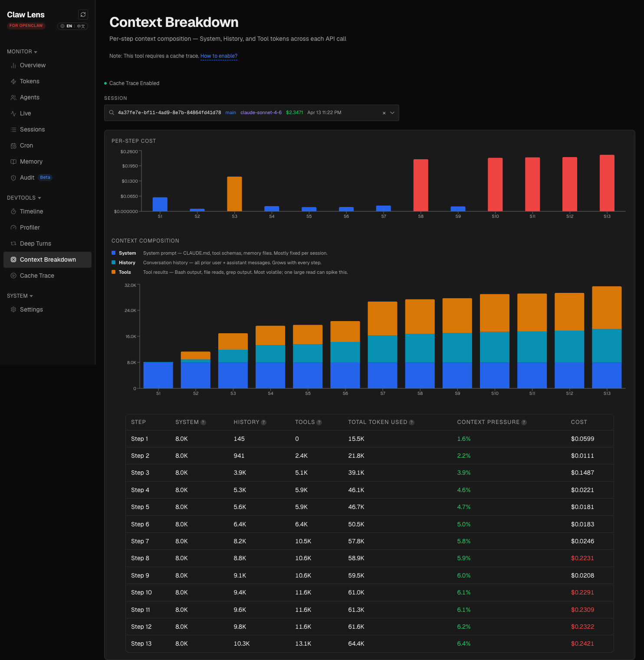Select the Step 13 table row
The height and width of the screenshot is (660, 644).
[370, 644]
